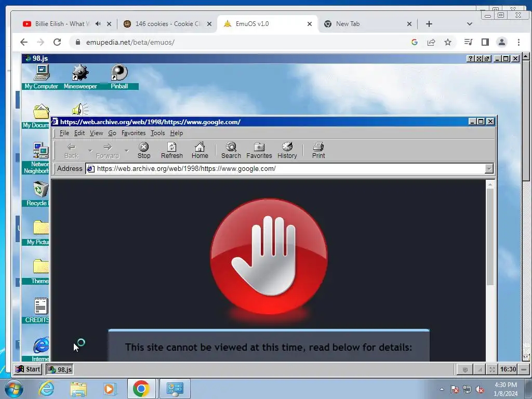Click the muted volume tray icon

(x=480, y=390)
